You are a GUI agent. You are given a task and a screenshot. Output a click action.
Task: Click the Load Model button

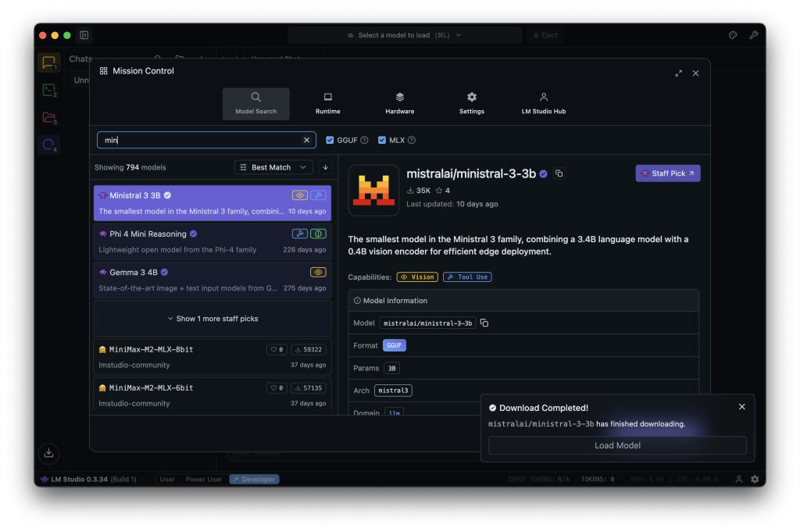(x=617, y=445)
